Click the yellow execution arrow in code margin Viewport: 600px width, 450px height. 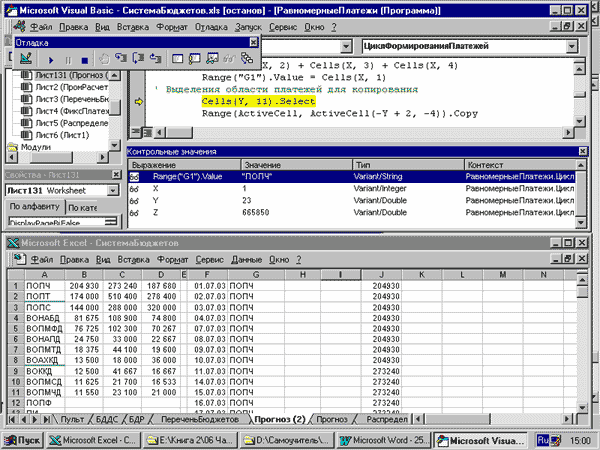pos(139,101)
